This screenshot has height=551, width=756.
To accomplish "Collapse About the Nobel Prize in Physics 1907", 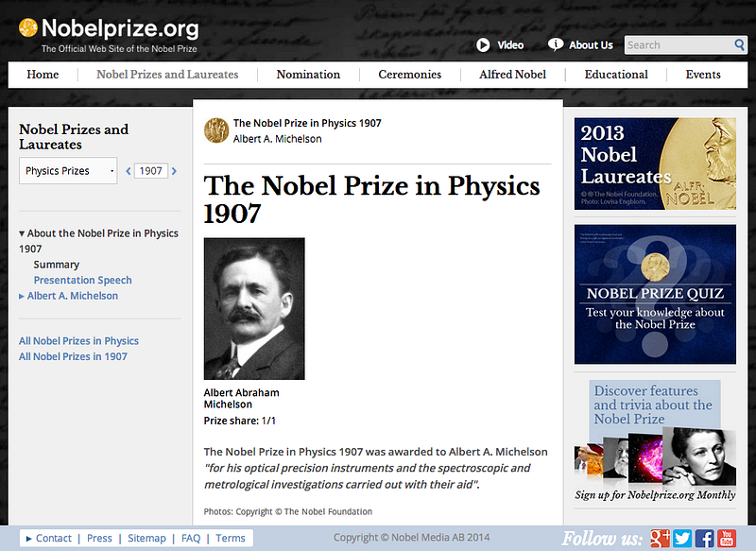I will click(x=22, y=233).
